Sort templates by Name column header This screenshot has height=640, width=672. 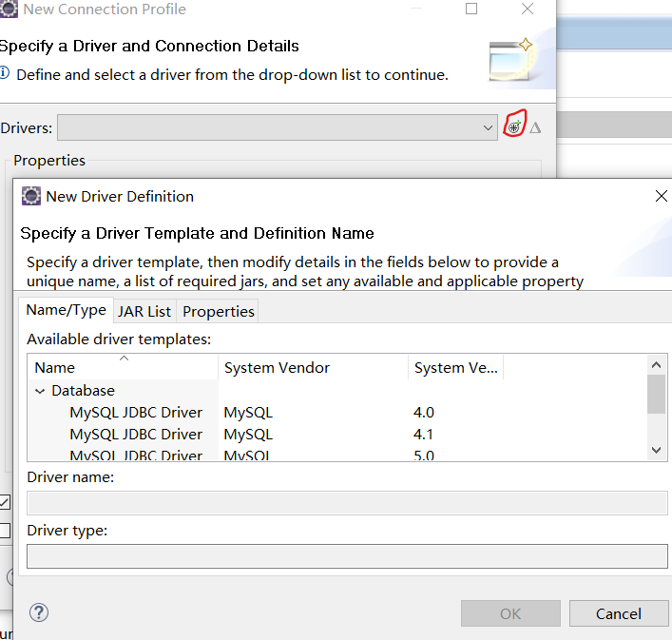[x=124, y=367]
